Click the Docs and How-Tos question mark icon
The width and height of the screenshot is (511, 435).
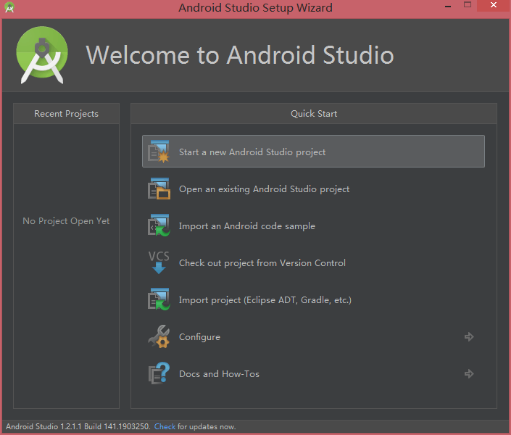point(159,374)
